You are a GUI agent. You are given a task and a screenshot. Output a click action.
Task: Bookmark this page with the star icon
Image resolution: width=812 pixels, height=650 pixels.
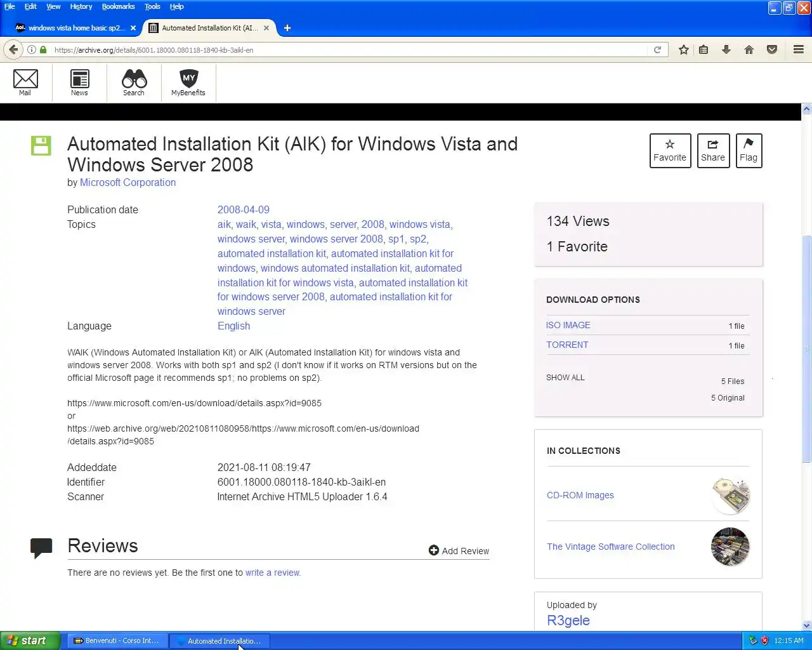click(x=683, y=50)
